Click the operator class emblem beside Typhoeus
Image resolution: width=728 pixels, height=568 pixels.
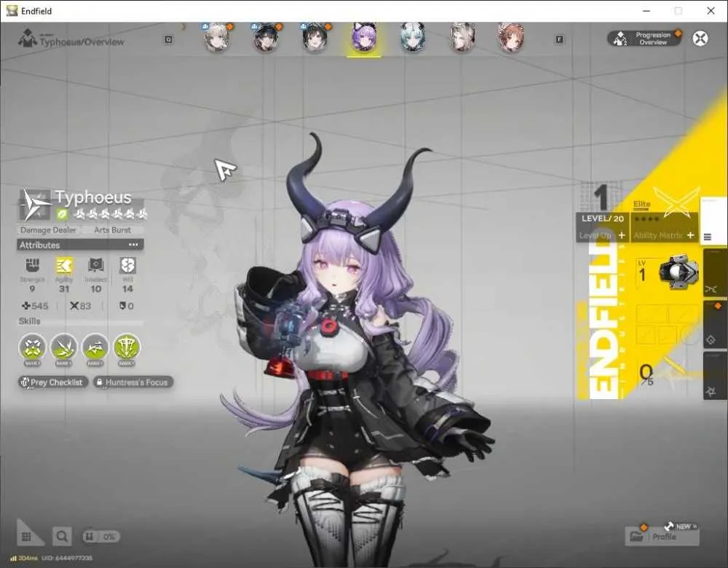tap(34, 205)
